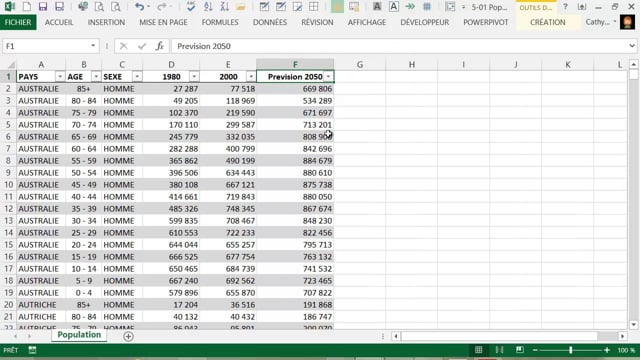Expand the formula bar chevron
This screenshot has height=360, width=640.
632,46
